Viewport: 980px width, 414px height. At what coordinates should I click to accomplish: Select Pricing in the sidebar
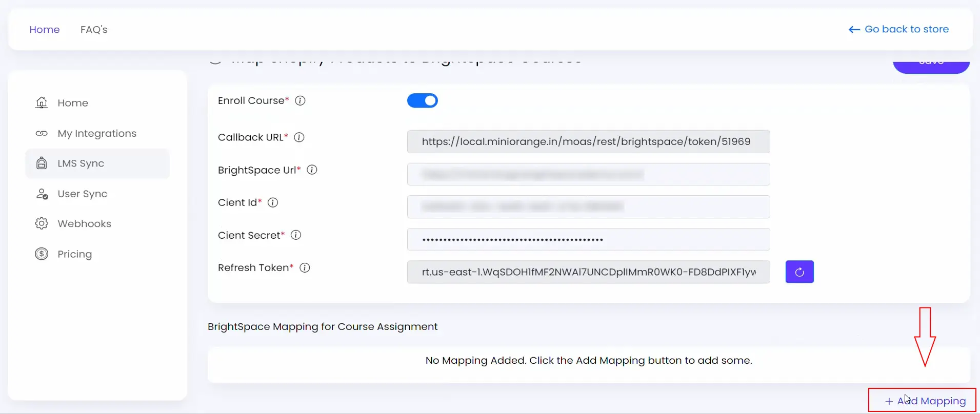tap(97, 254)
